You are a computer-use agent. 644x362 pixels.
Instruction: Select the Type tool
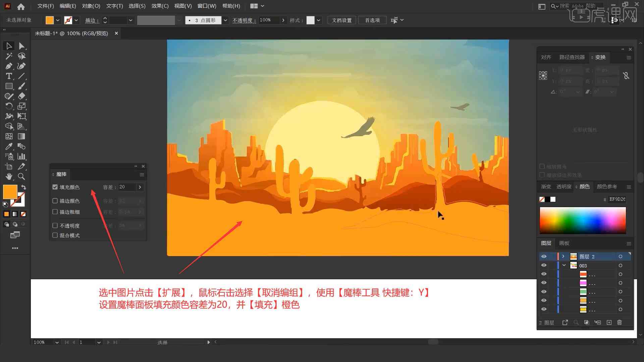(8, 76)
